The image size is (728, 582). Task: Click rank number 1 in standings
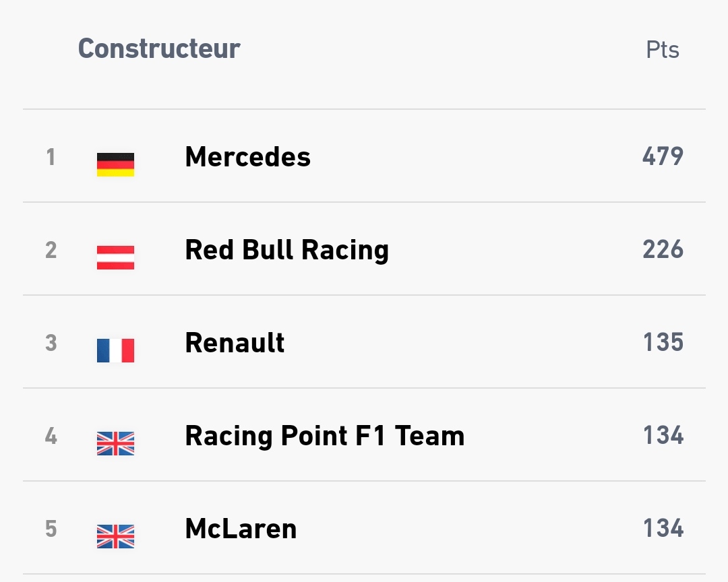click(x=51, y=157)
